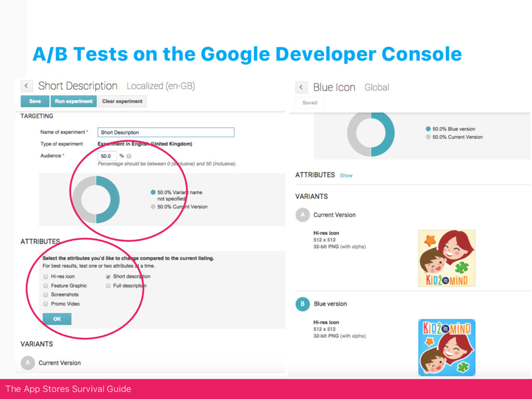
Task: Click the disabled Saved button
Action: coord(310,102)
